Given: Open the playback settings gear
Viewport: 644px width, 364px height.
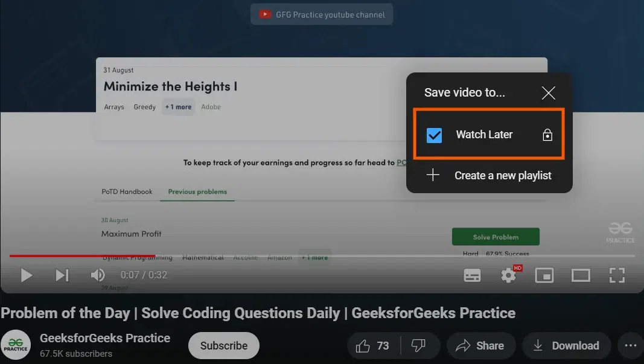Looking at the screenshot, I should click(x=508, y=275).
